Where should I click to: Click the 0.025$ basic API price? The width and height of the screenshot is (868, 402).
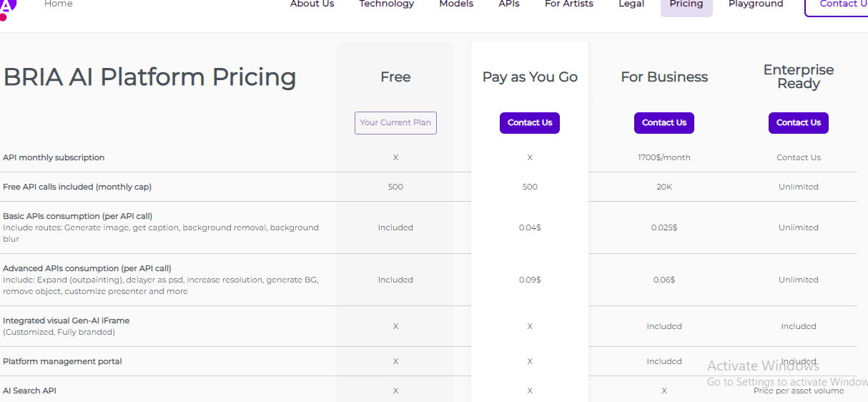664,227
